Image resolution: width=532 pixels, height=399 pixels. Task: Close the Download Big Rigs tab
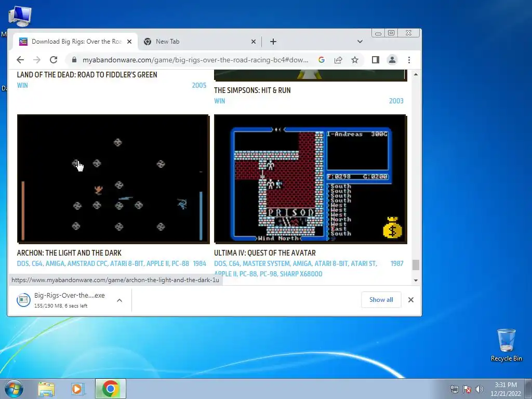(x=129, y=42)
